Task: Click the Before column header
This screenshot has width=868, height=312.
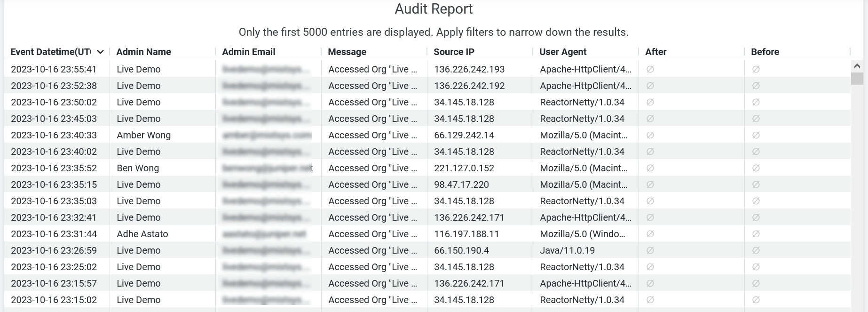Action: tap(765, 52)
